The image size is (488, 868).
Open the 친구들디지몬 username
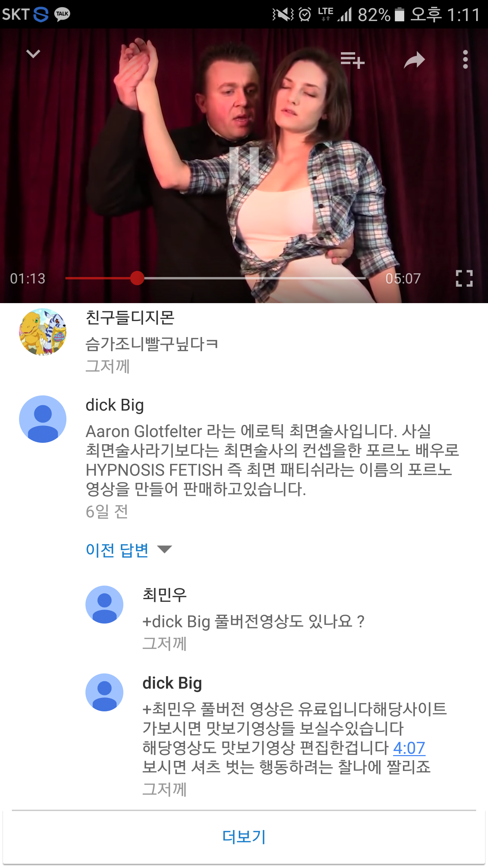130,318
